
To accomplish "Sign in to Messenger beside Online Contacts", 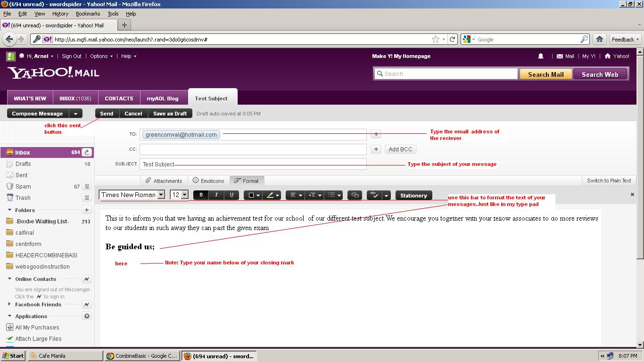I will 87,279.
